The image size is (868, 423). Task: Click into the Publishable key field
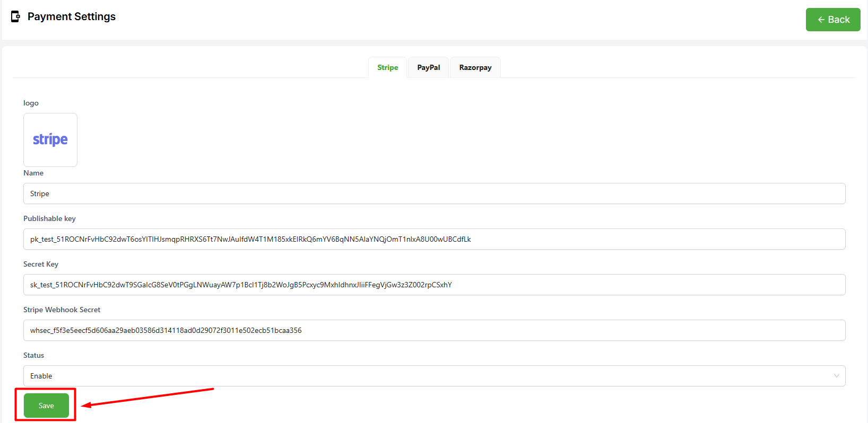(434, 239)
